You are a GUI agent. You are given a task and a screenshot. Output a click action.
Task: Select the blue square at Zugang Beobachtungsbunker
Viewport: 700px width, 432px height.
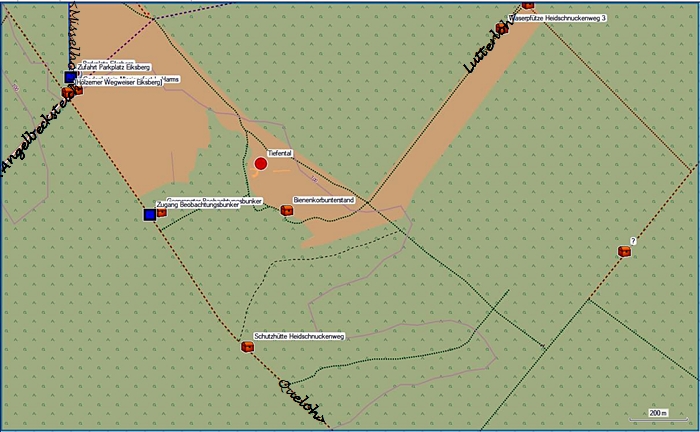(x=150, y=214)
